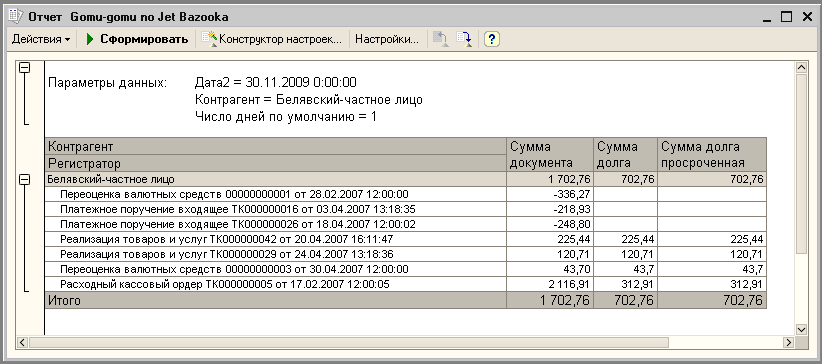Click the -336,27 cell
This screenshot has height=364, width=822.
pos(550,194)
